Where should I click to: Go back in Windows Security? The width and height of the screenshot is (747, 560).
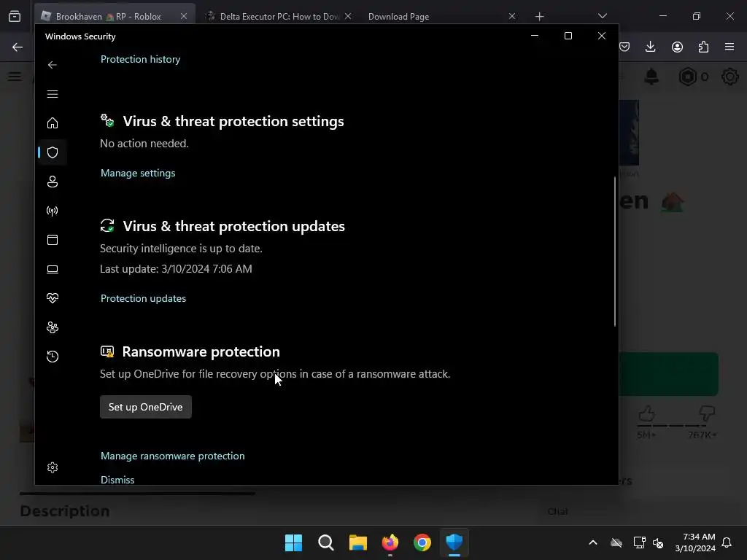tap(53, 65)
